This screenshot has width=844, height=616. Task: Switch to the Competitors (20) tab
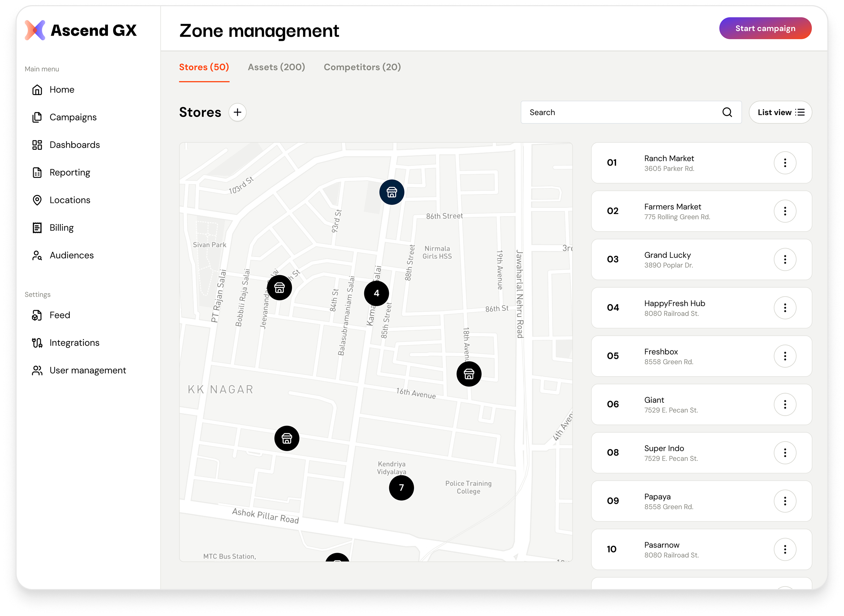pyautogui.click(x=362, y=67)
